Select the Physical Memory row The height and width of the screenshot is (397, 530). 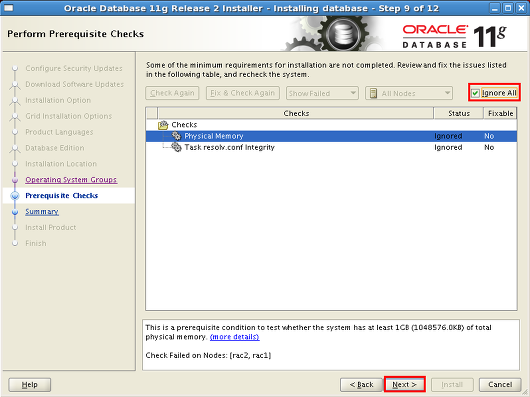click(331, 136)
